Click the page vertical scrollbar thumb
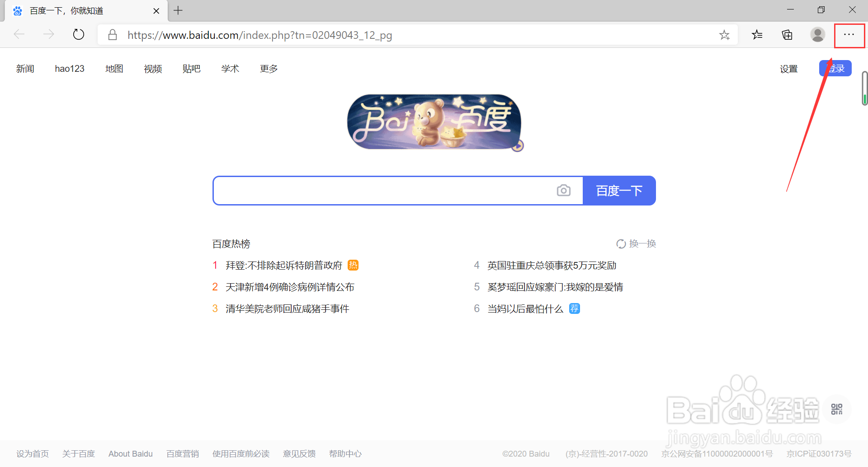 click(x=864, y=89)
